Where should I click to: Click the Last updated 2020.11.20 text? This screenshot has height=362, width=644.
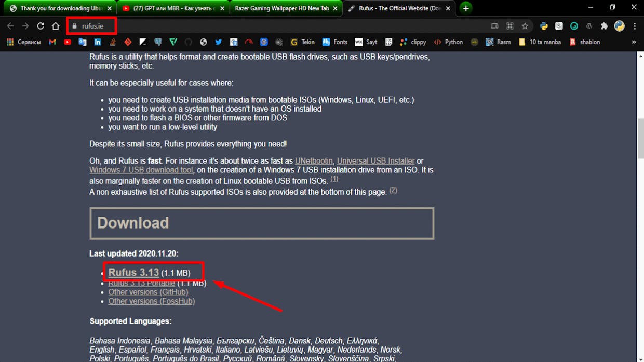click(133, 253)
